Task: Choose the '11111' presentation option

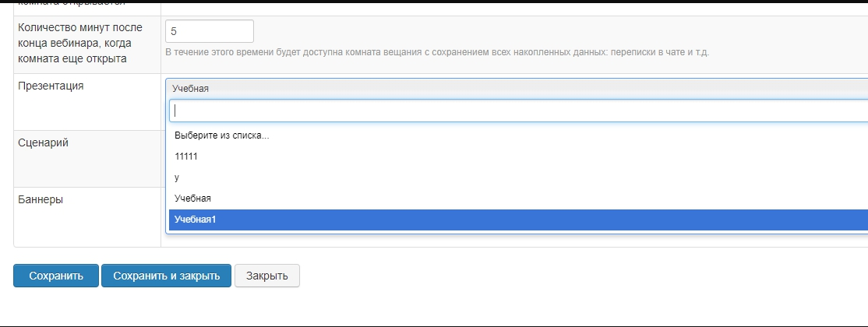Action: click(187, 156)
